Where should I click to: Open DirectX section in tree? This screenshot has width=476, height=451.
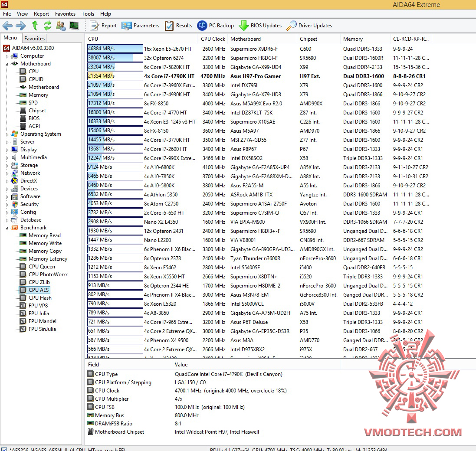coord(24,181)
